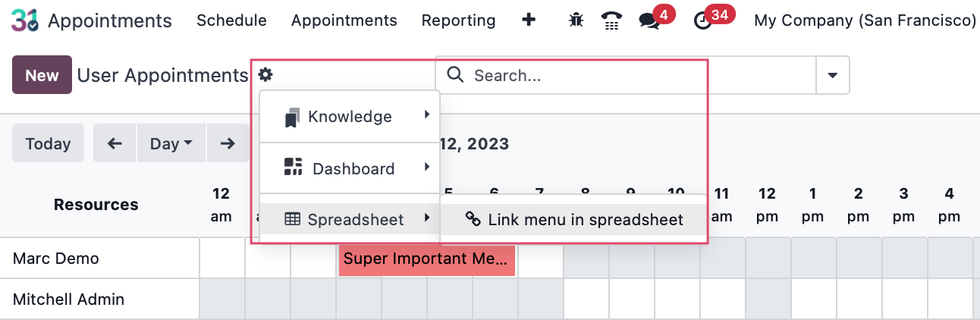Screen dimensions: 980x320
Task: Choose Link menu in spreadsheet
Action: coord(574,220)
